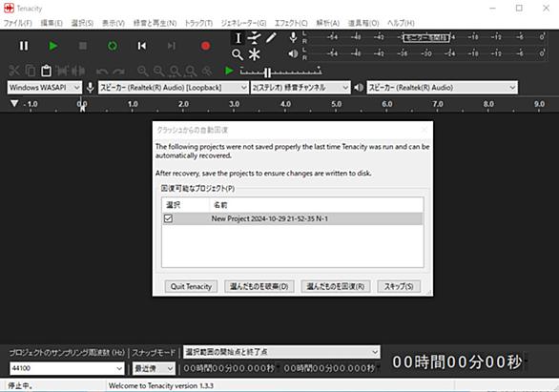Select the I-beam Selection tool
This screenshot has height=392, width=559.
coord(238,37)
